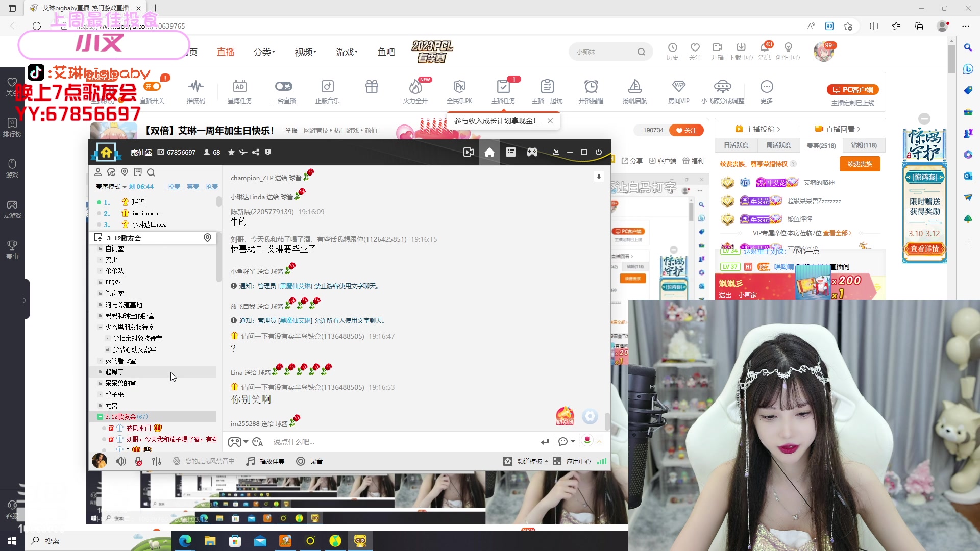Open the 主播任务 checklist icon
This screenshot has height=551, width=980.
pyautogui.click(x=503, y=92)
